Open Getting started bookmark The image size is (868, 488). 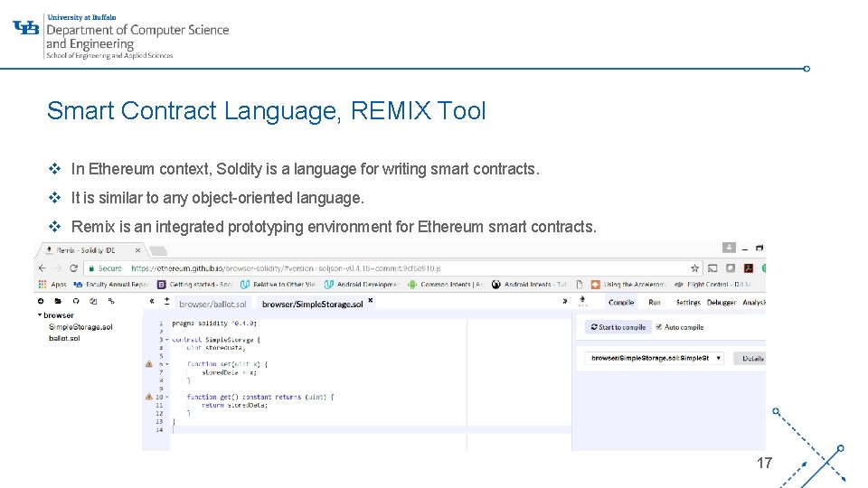click(194, 285)
